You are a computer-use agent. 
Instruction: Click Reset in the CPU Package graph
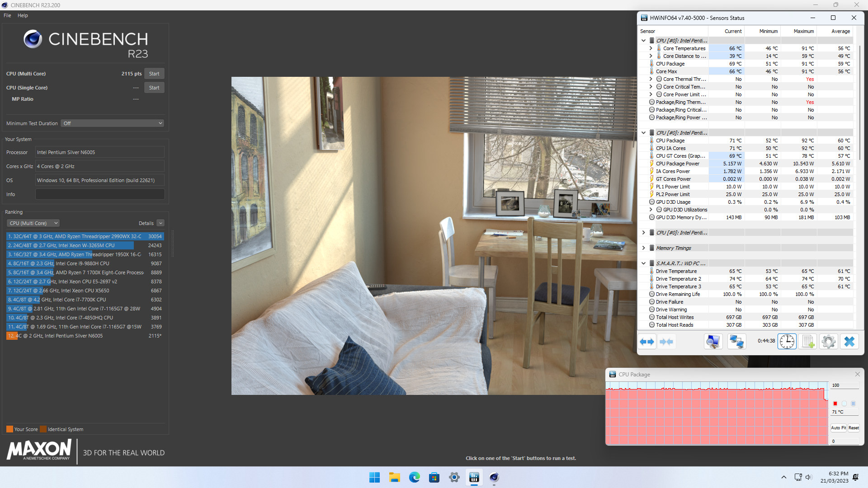click(x=854, y=428)
